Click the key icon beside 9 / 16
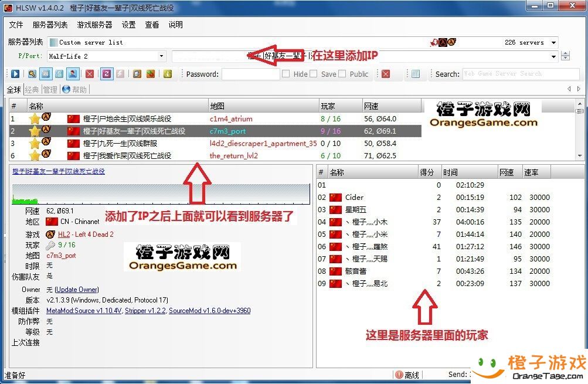588x384 pixels. pyautogui.click(x=50, y=245)
